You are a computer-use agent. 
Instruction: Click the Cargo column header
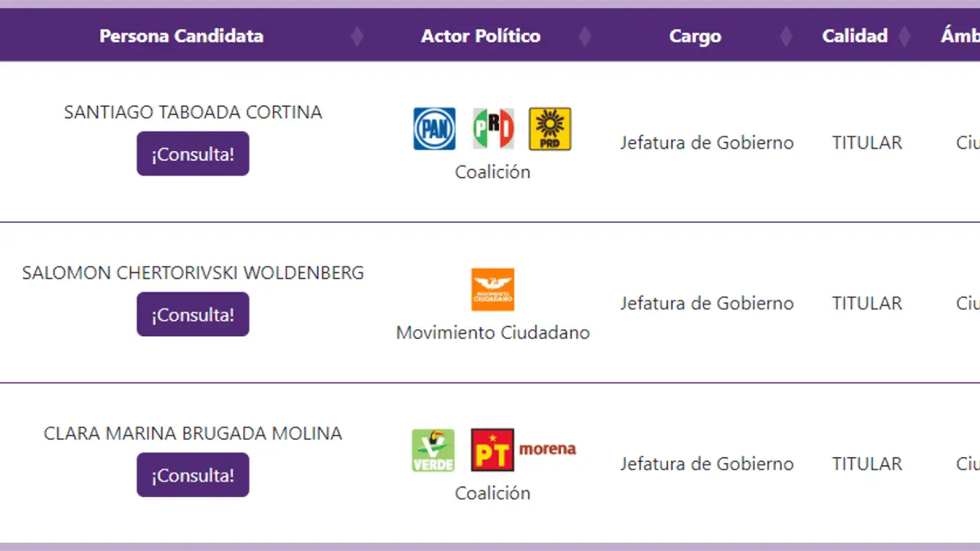pyautogui.click(x=695, y=36)
